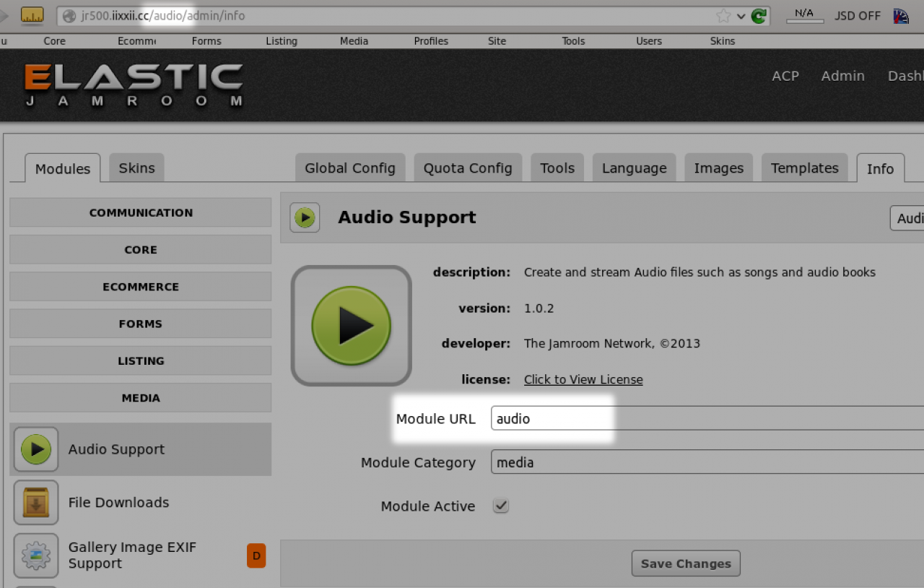The height and width of the screenshot is (588, 924).
Task: Open the Listing menu in the top menu bar
Action: tap(282, 41)
